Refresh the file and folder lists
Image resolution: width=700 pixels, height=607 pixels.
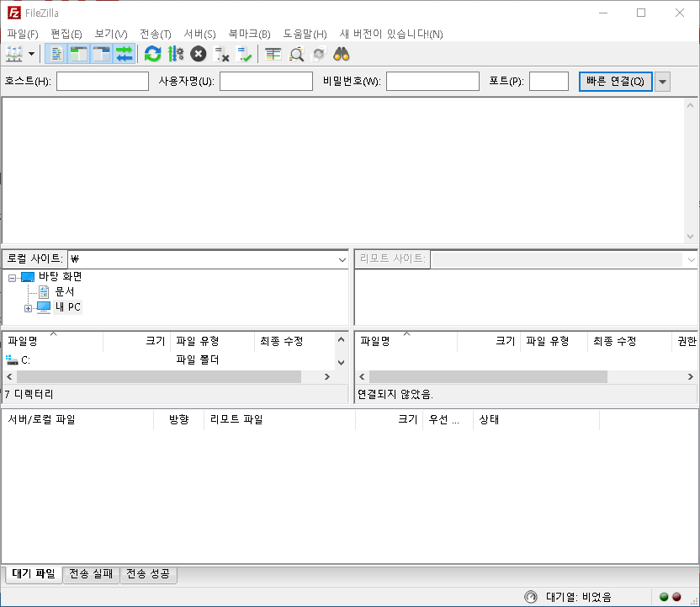(152, 54)
